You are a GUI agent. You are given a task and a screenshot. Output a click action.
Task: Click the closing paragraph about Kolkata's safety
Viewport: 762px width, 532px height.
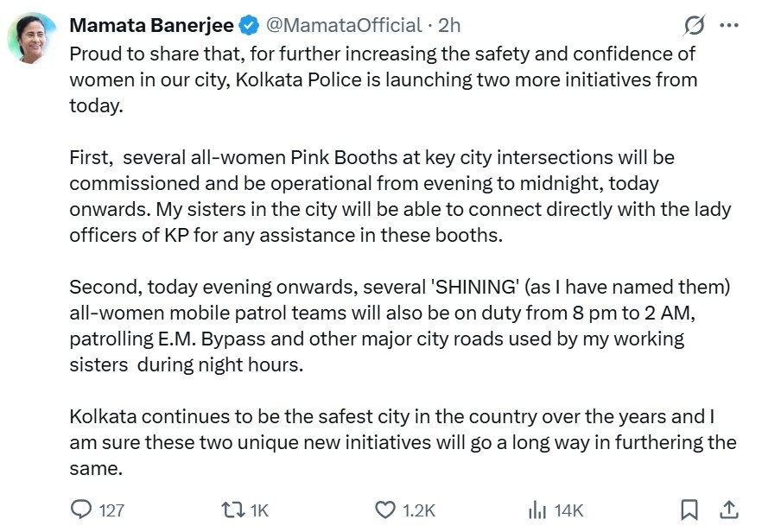[x=403, y=442]
